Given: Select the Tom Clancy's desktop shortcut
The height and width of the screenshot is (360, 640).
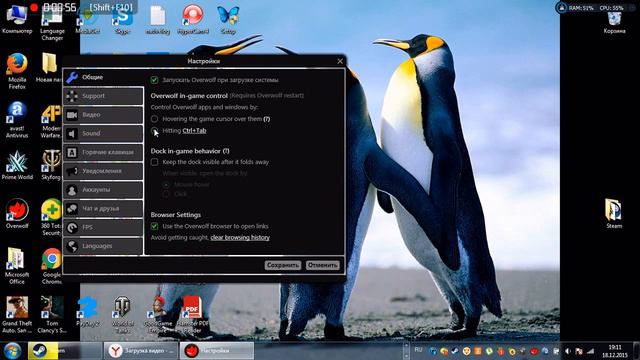Looking at the screenshot, I should click(x=52, y=315).
